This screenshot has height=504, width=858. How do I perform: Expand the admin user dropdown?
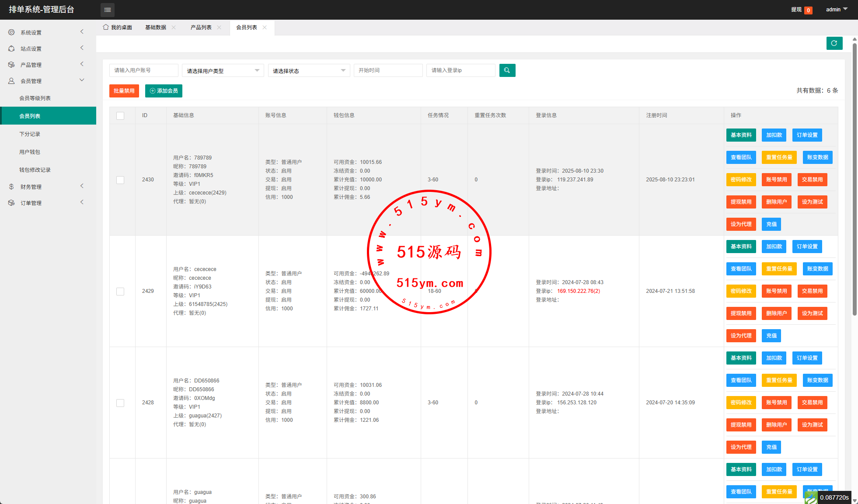[x=836, y=10]
